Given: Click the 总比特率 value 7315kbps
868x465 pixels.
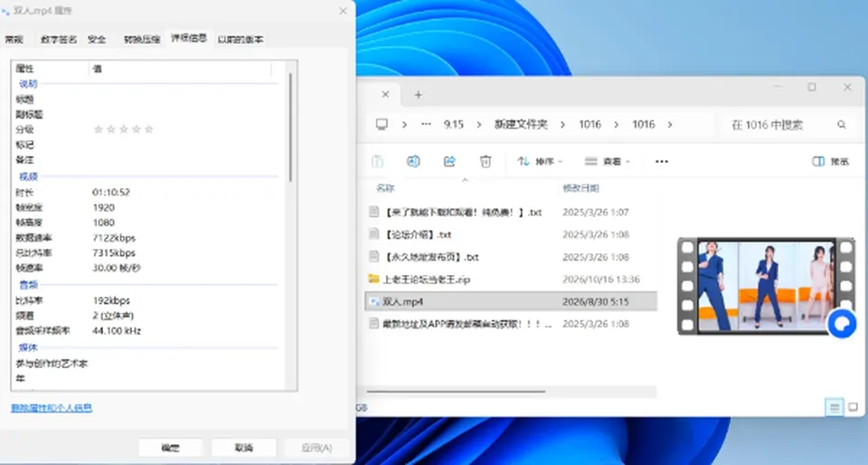Looking at the screenshot, I should (x=114, y=253).
